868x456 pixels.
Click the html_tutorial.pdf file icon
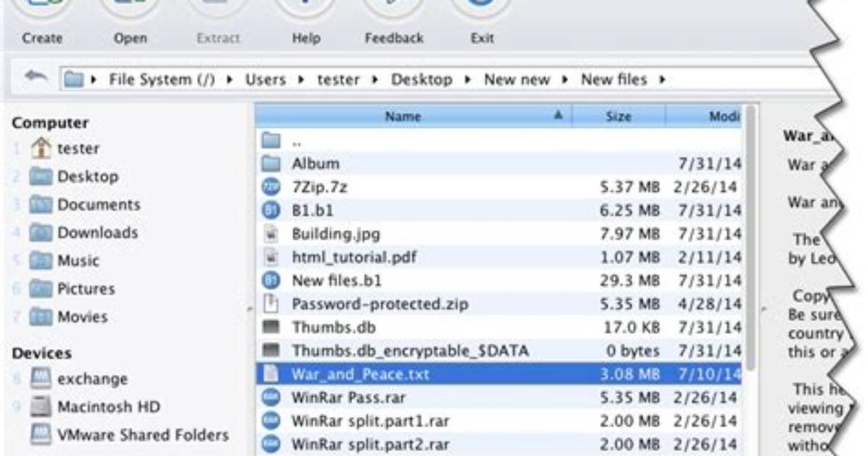271,257
